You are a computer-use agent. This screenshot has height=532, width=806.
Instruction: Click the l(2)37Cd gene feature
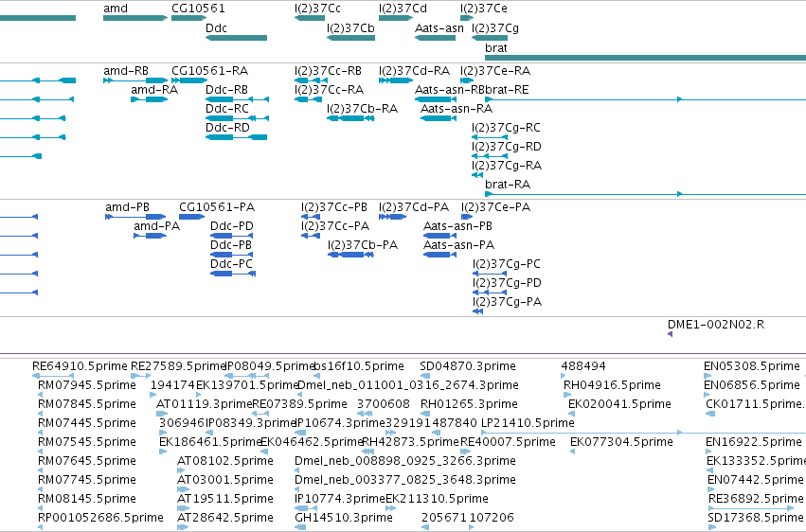[396, 18]
